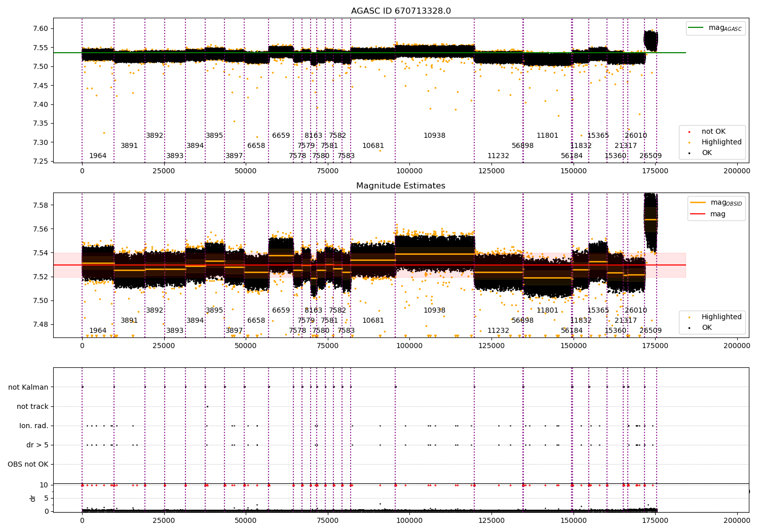
Task: Click x-axis tick 50000 under Magnitude Estimates plot
Action: click(246, 346)
